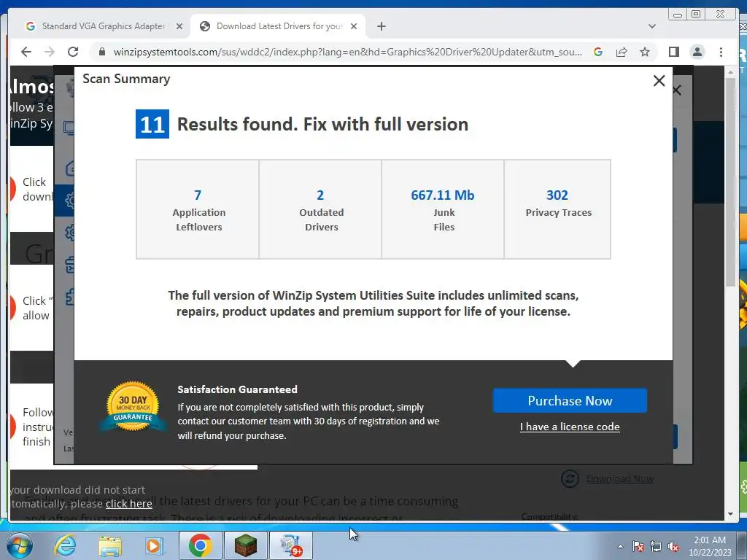Image resolution: width=747 pixels, height=560 pixels.
Task: Switch to Download Latest Drivers tab
Action: coord(279,26)
